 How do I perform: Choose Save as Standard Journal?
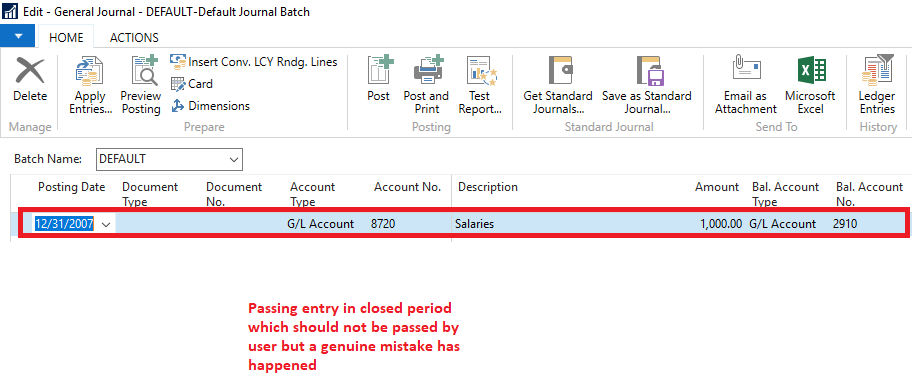[647, 72]
